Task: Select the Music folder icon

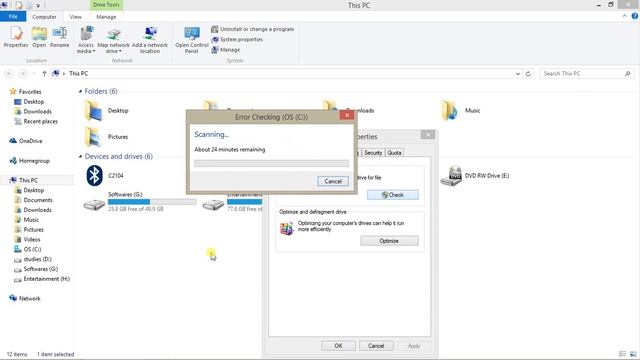Action: 450,110
